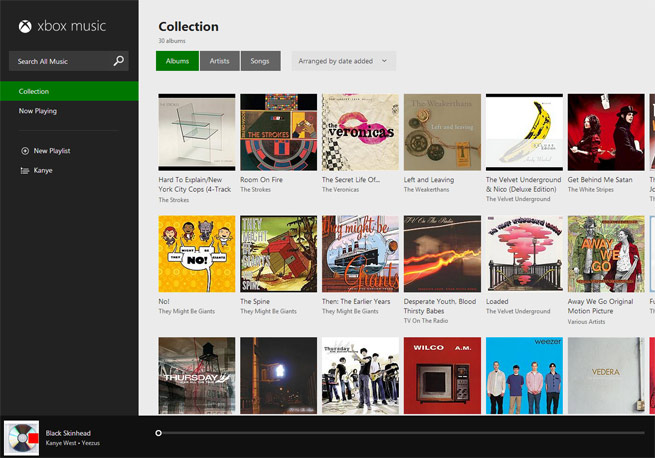Click the seek bar position handle
Viewport: 655px width, 458px height.
pyautogui.click(x=158, y=433)
